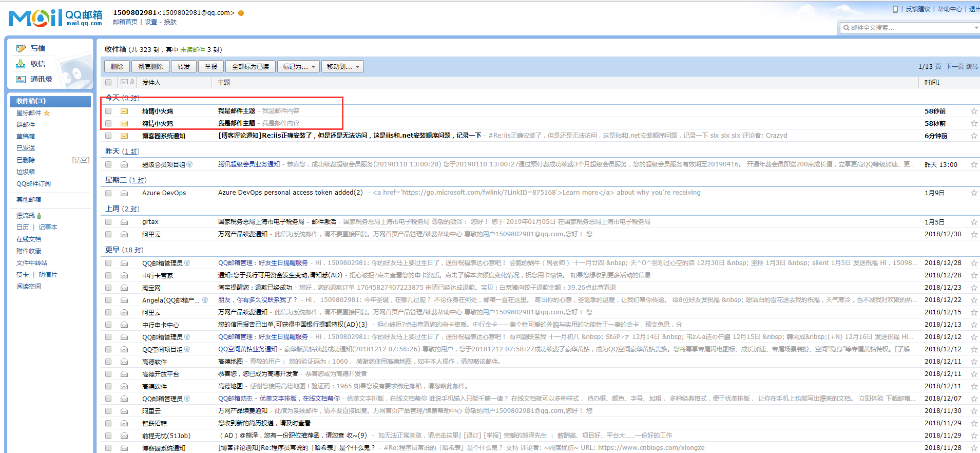
Task: Expand the search box options arrow
Action: click(976, 27)
